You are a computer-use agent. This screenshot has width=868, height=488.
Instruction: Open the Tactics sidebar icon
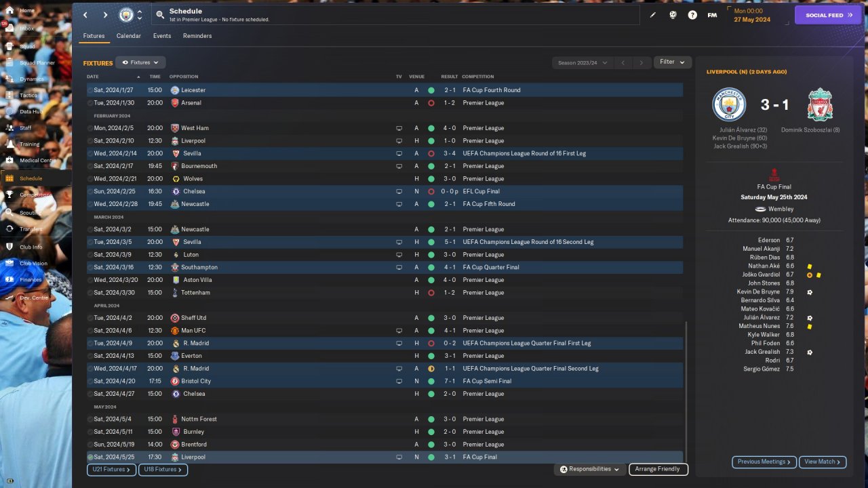[x=9, y=96]
